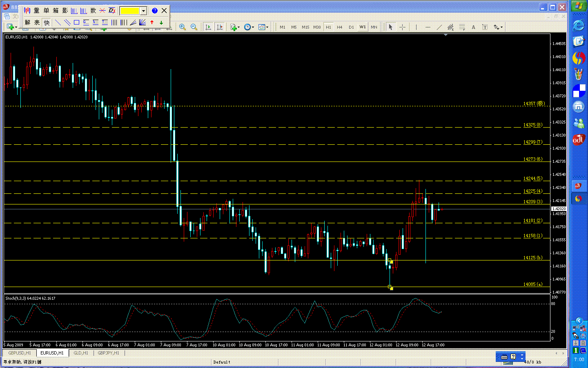Toggle chart auto scroll button
This screenshot has width=588, height=368.
point(208,27)
